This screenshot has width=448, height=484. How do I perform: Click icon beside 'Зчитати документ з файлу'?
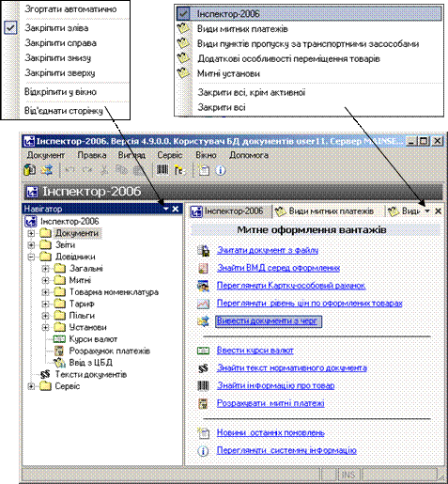coord(204,250)
